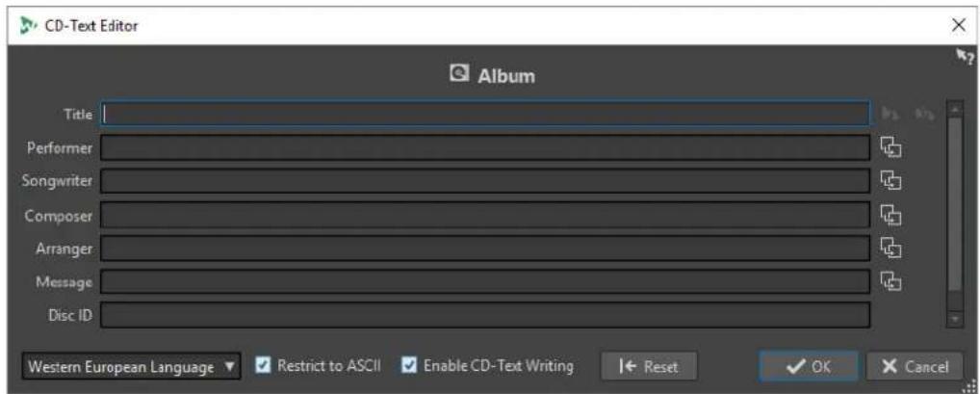Click the What's This help arrow icon
The width and height of the screenshot is (980, 394).
pyautogui.click(x=965, y=57)
